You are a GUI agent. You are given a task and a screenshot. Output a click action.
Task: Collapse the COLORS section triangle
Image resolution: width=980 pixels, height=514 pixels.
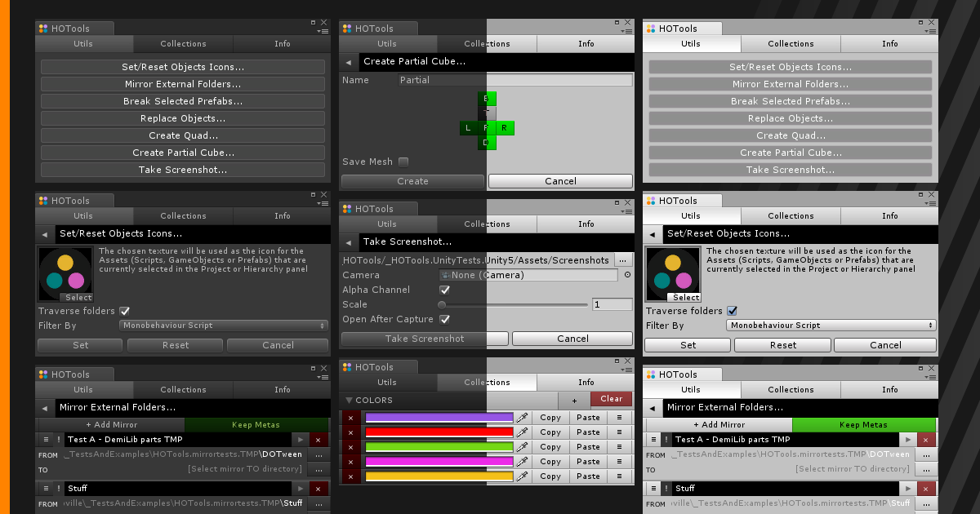[x=349, y=401]
